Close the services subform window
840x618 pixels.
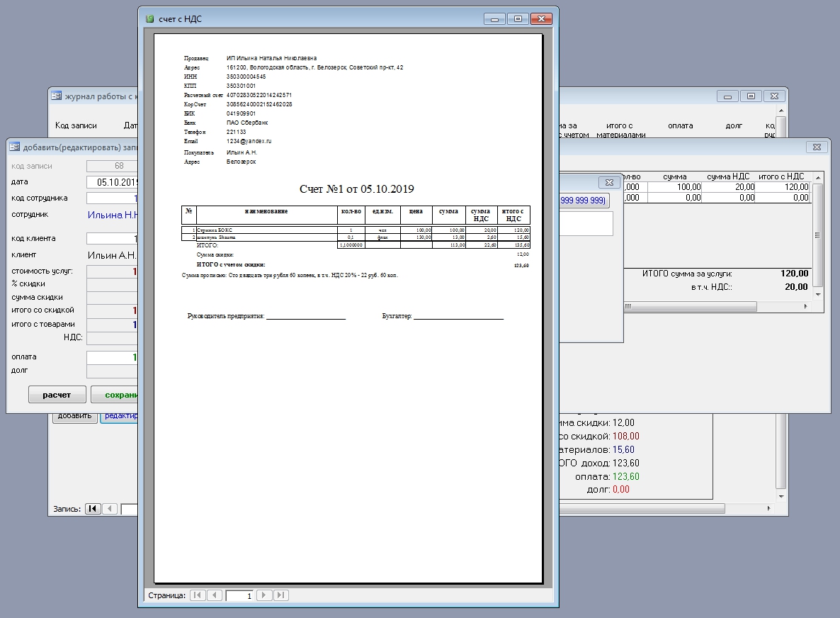tap(817, 147)
